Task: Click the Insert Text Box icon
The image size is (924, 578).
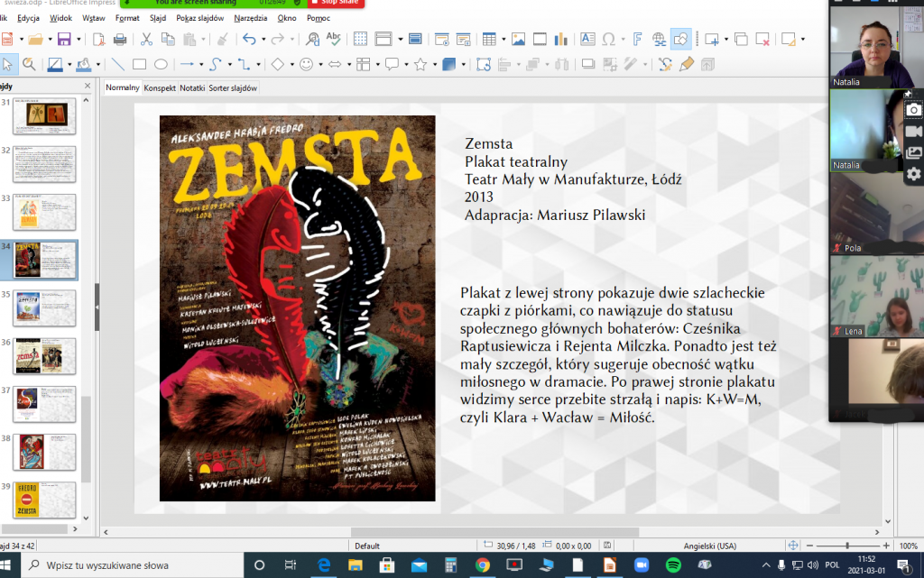Action: (x=587, y=39)
